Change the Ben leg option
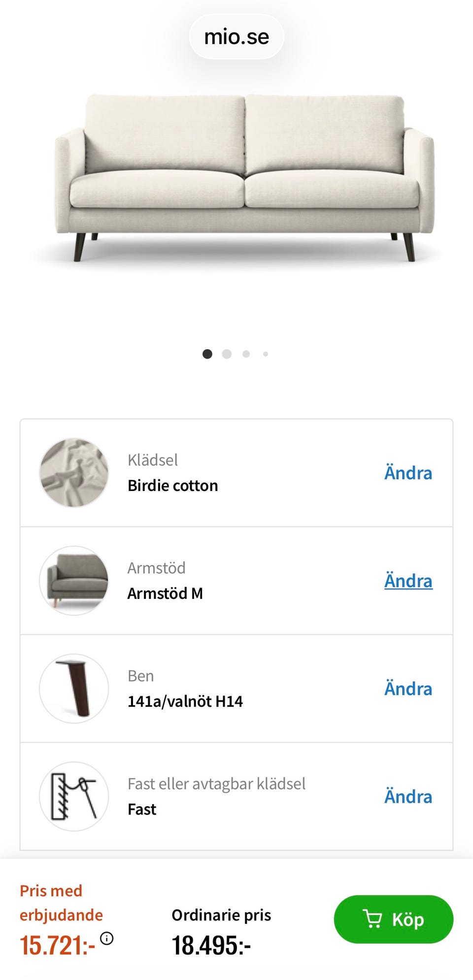This screenshot has width=473, height=980. [408, 688]
